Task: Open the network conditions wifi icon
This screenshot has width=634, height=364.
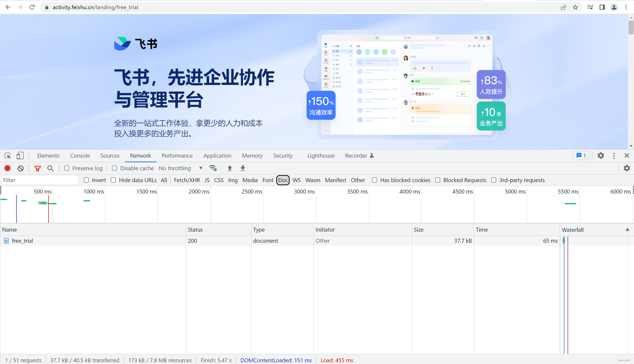Action: [x=213, y=168]
